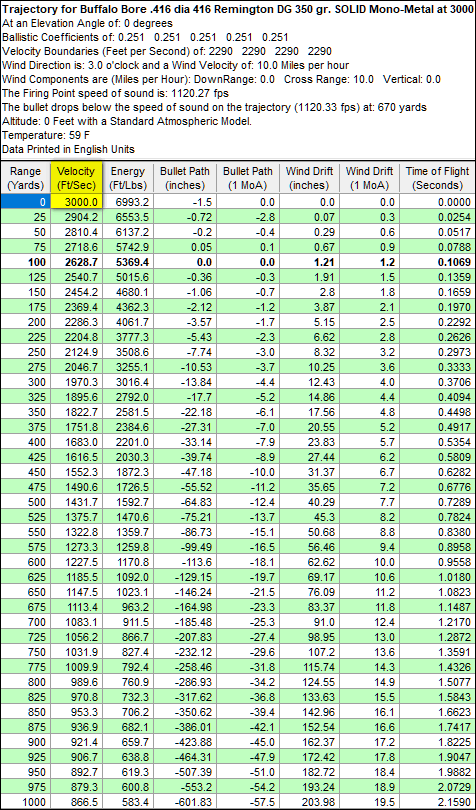This screenshot has height=810, width=476.
Task: Select range cell 700
Action: (x=25, y=620)
